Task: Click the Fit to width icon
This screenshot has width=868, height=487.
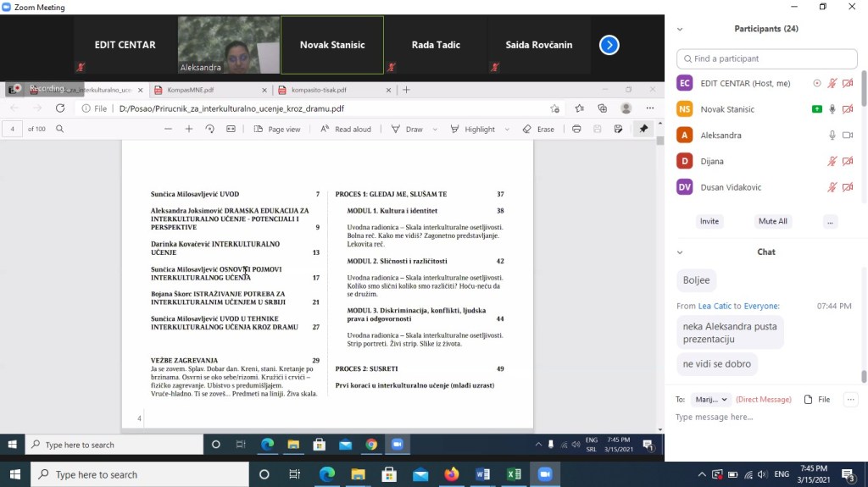Action: (x=231, y=129)
